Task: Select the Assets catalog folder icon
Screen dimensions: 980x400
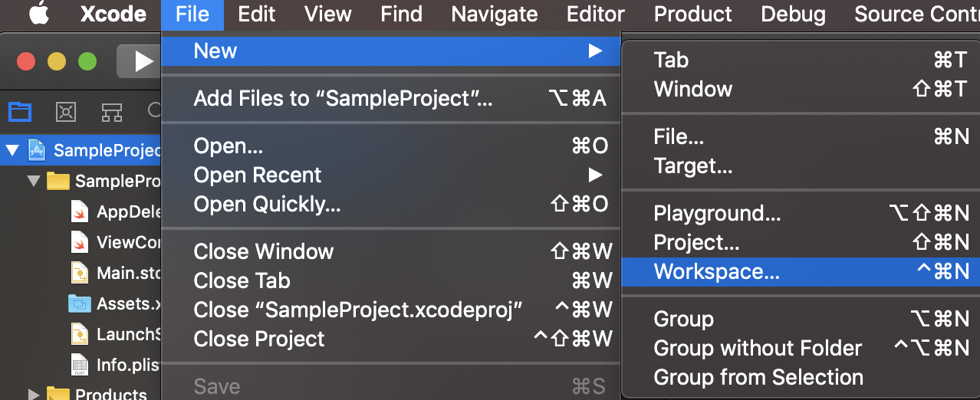Action: pyautogui.click(x=79, y=303)
